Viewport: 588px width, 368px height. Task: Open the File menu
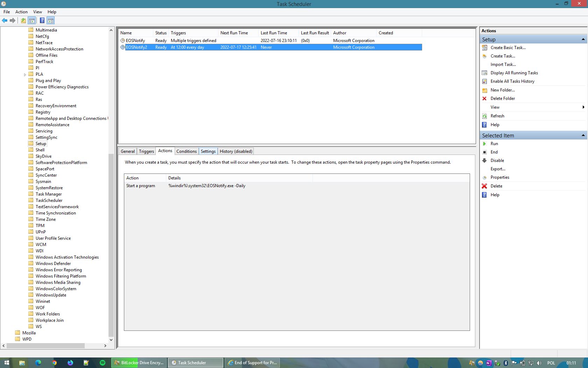coord(7,12)
